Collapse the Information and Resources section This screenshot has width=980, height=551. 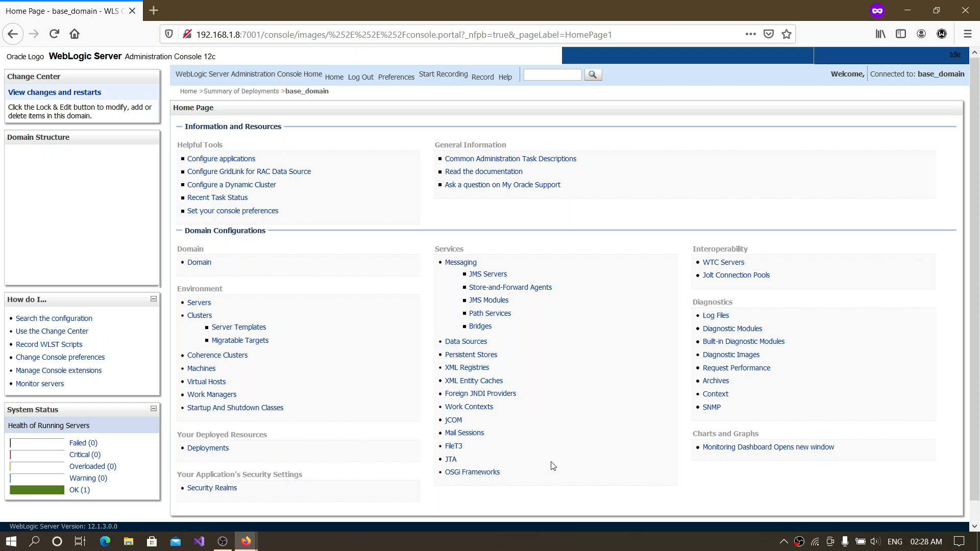(x=179, y=127)
